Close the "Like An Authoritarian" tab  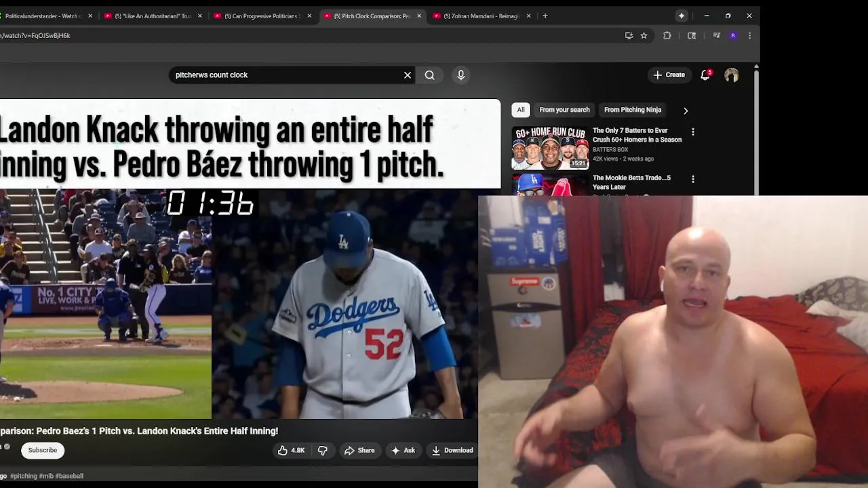click(199, 16)
